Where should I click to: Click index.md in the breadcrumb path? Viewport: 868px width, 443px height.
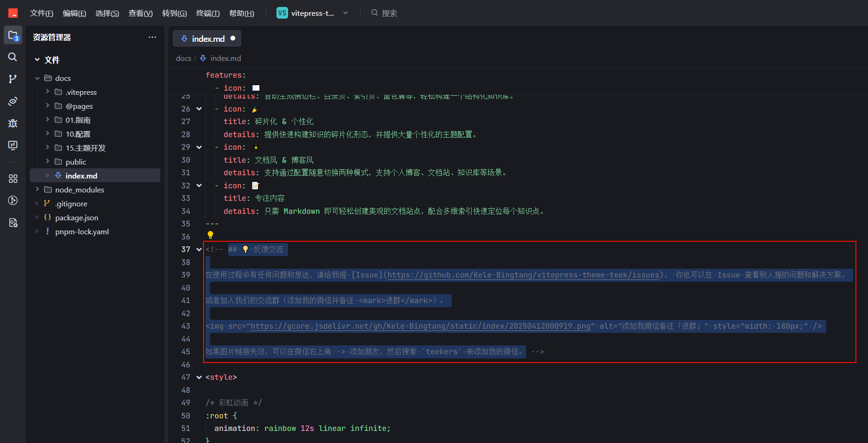[x=225, y=58]
